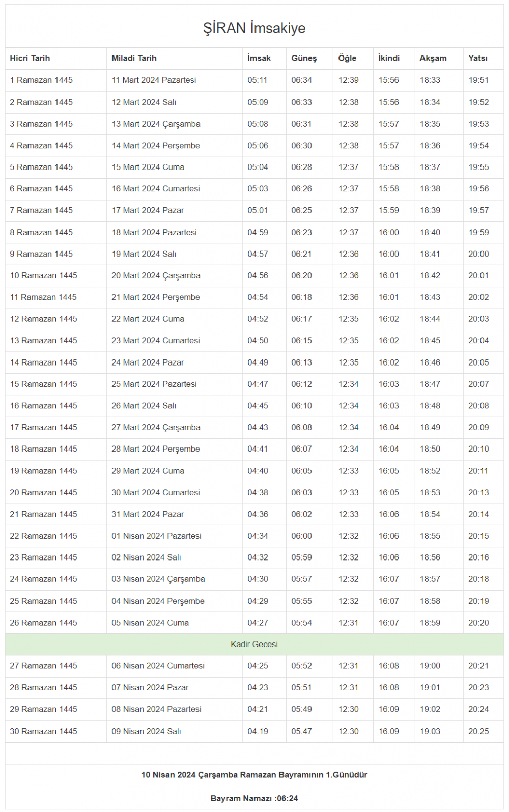
Task: Click the Öğle column header
Action: pos(347,58)
